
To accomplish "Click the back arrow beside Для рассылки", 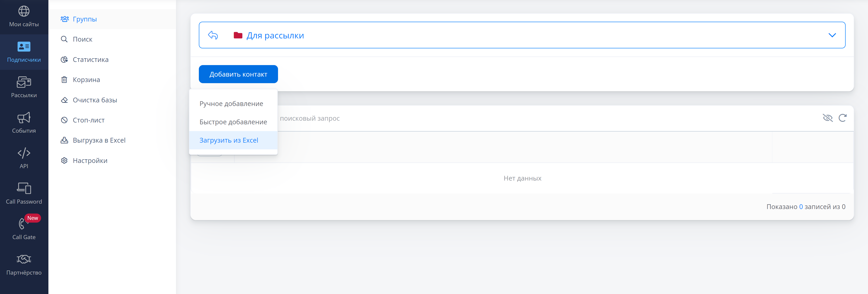I will tap(213, 35).
